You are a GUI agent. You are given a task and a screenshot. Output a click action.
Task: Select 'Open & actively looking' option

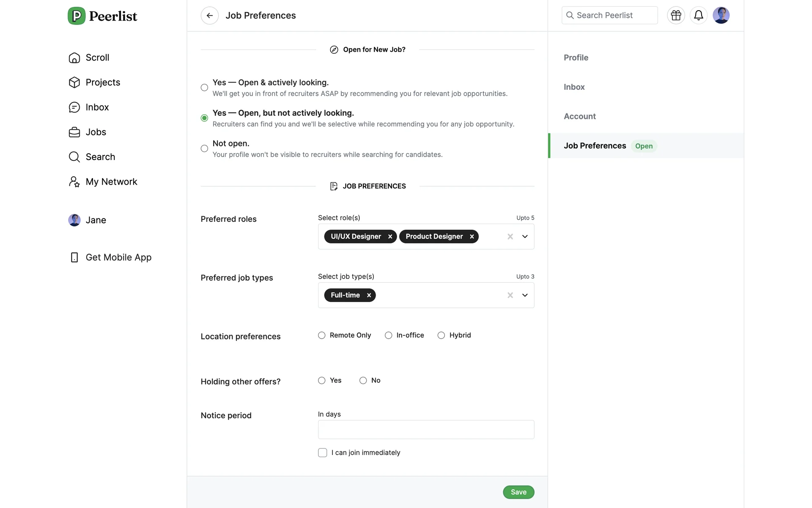[204, 88]
